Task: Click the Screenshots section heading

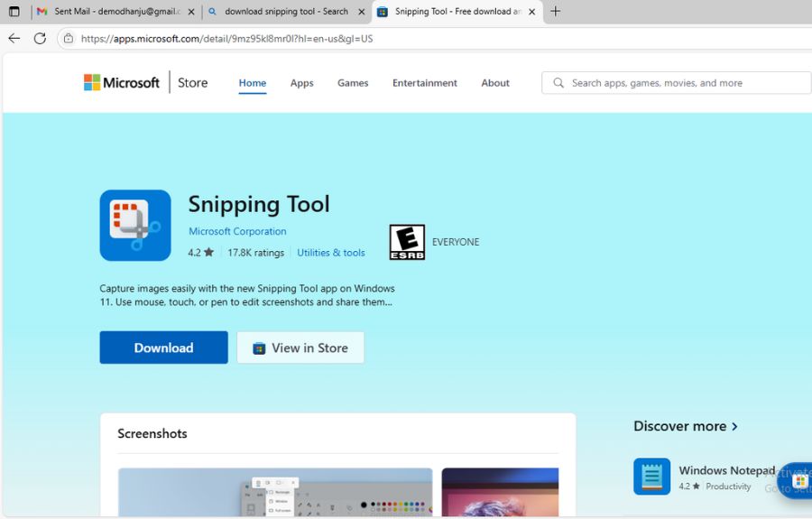Action: 152,433
